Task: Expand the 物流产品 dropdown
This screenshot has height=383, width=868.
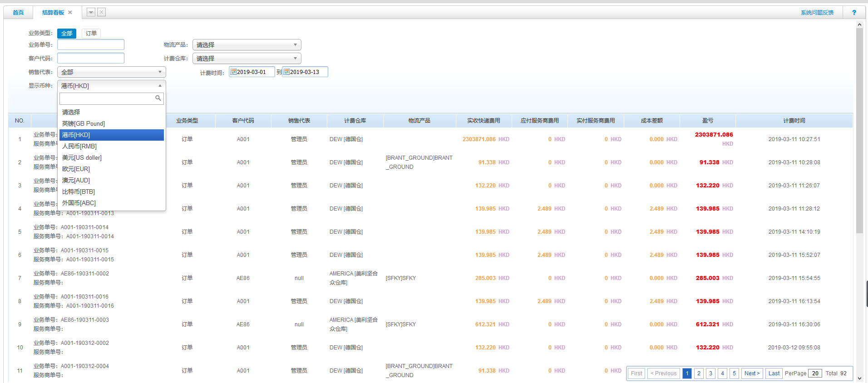Action: pyautogui.click(x=247, y=45)
